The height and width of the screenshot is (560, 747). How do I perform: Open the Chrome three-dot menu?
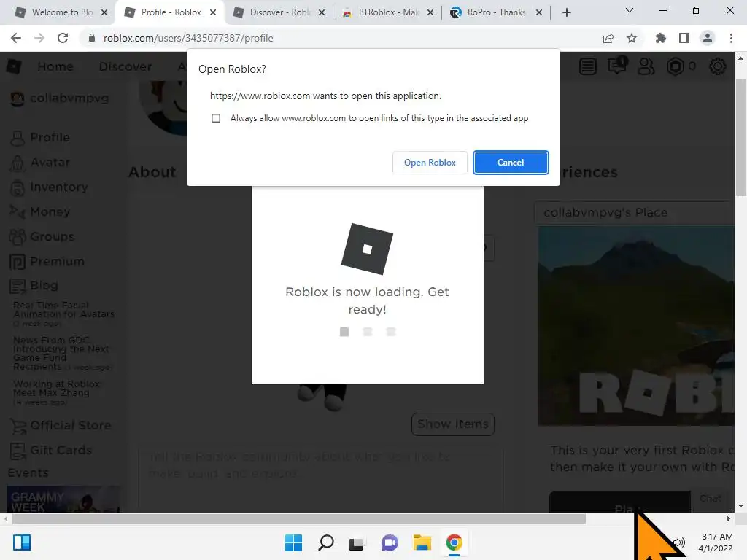pos(731,38)
